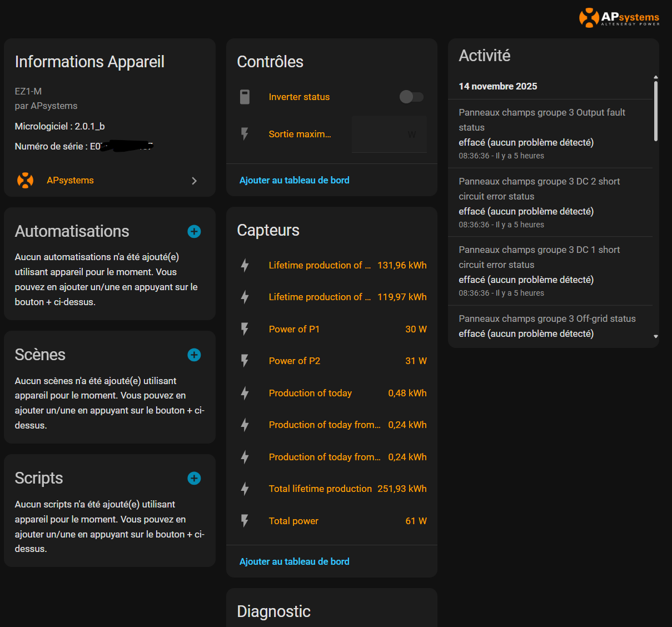Open the DC 2 short circuit activity entry
Viewport: 672px width, 627px height.
539,188
